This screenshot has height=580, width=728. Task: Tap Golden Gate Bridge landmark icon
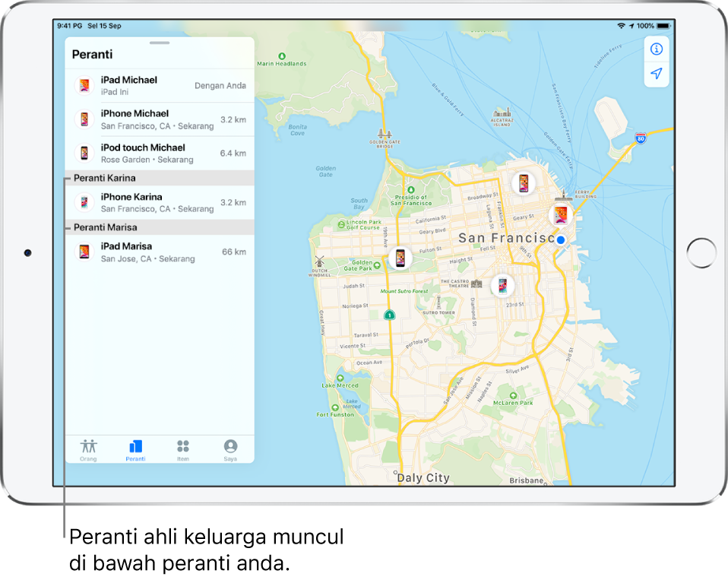[x=385, y=134]
